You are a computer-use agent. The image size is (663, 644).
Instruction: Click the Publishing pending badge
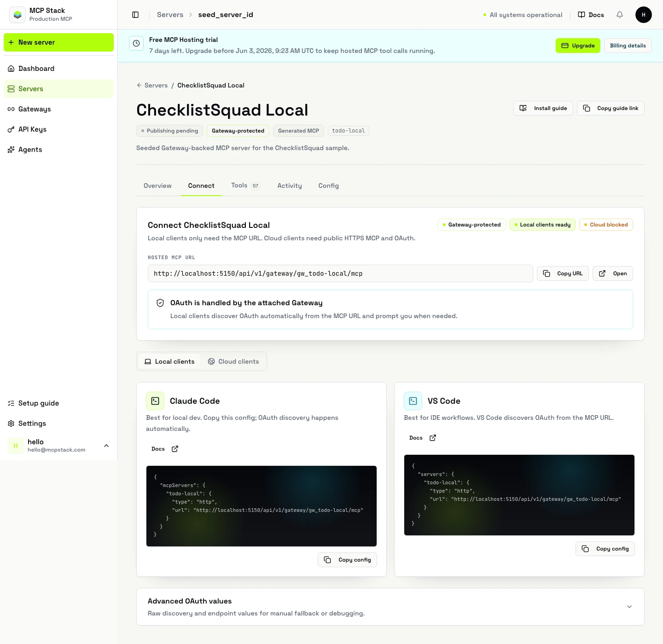point(170,131)
